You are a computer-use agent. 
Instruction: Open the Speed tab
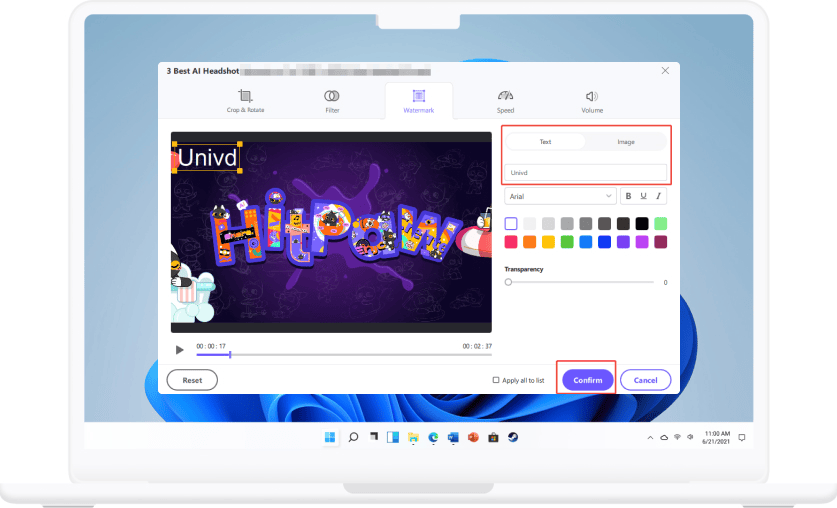click(x=505, y=101)
